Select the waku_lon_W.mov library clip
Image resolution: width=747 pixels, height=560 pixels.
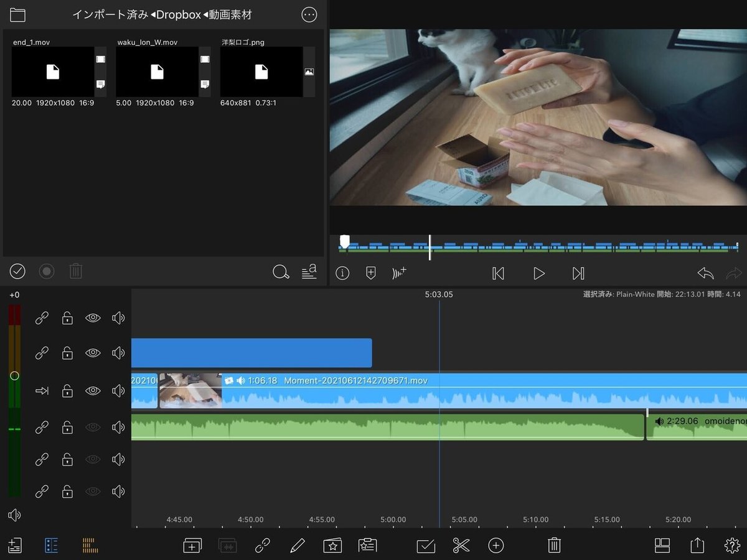coord(157,72)
